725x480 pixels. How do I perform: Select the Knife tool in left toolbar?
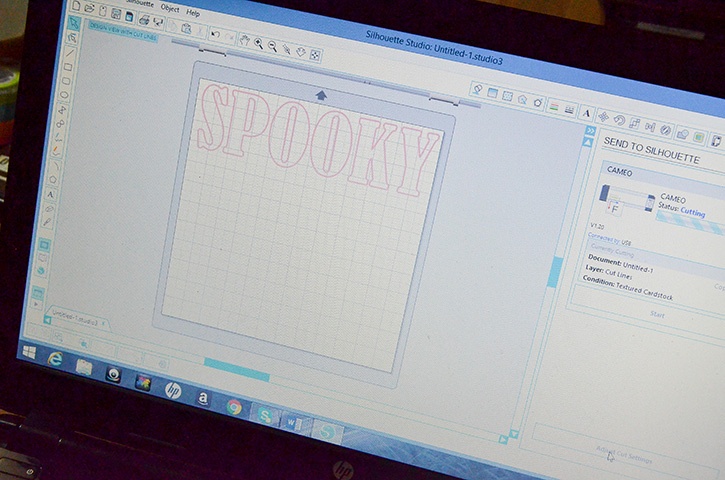[x=47, y=222]
